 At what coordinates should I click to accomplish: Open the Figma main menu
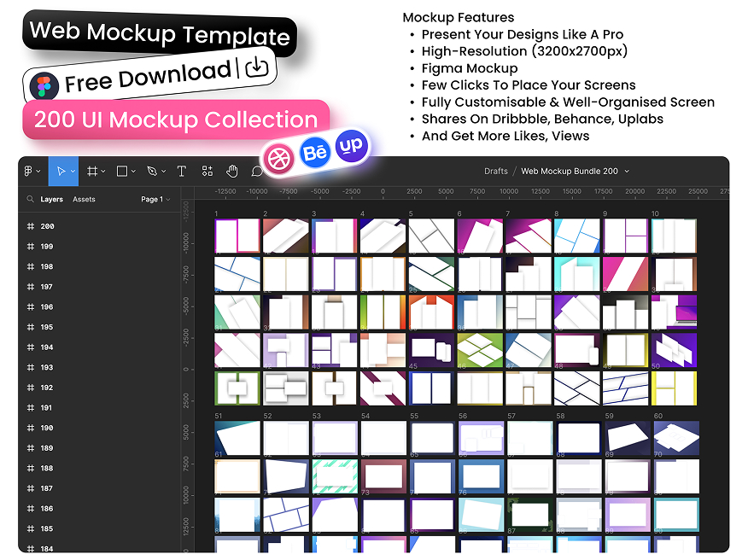30,172
